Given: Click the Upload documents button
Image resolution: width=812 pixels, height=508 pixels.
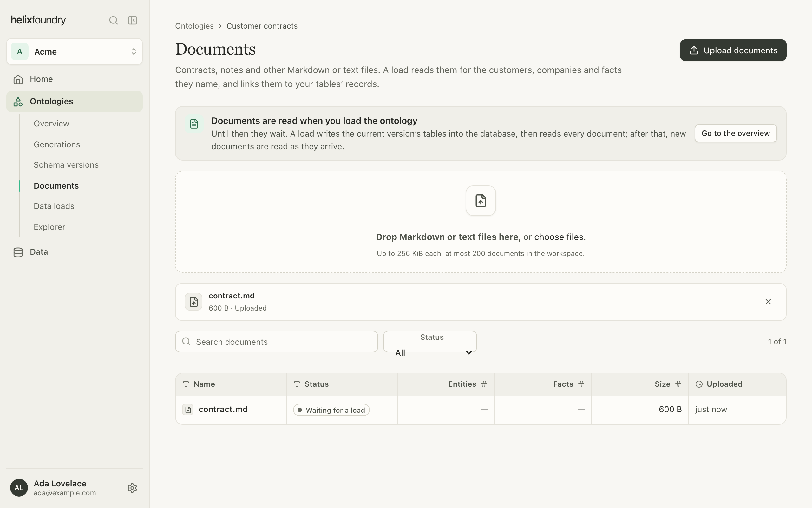Looking at the screenshot, I should pos(733,50).
